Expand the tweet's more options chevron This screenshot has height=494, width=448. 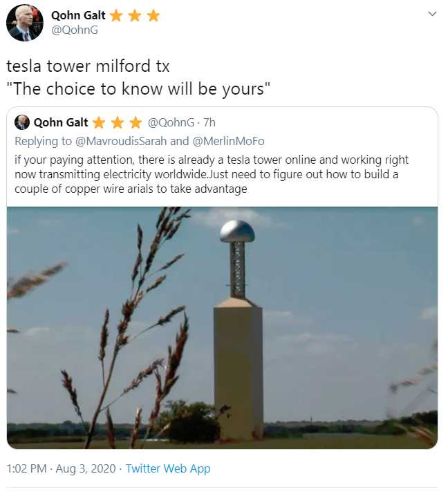pyautogui.click(x=433, y=14)
